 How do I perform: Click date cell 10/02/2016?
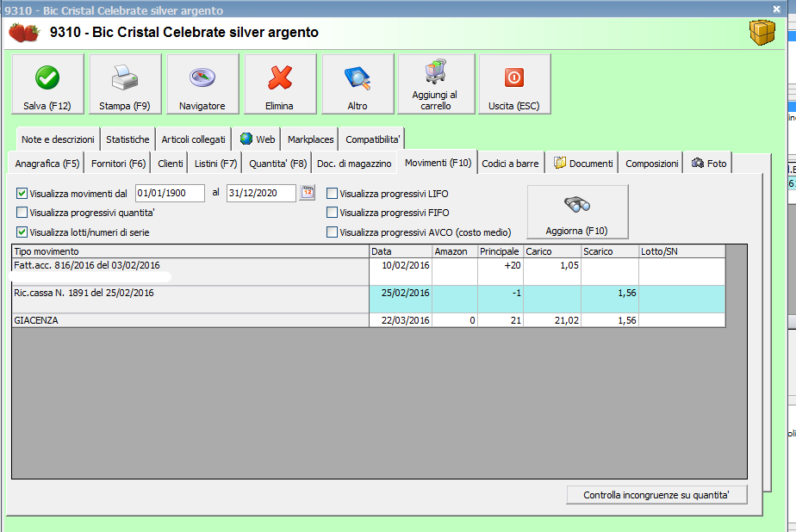pos(401,272)
